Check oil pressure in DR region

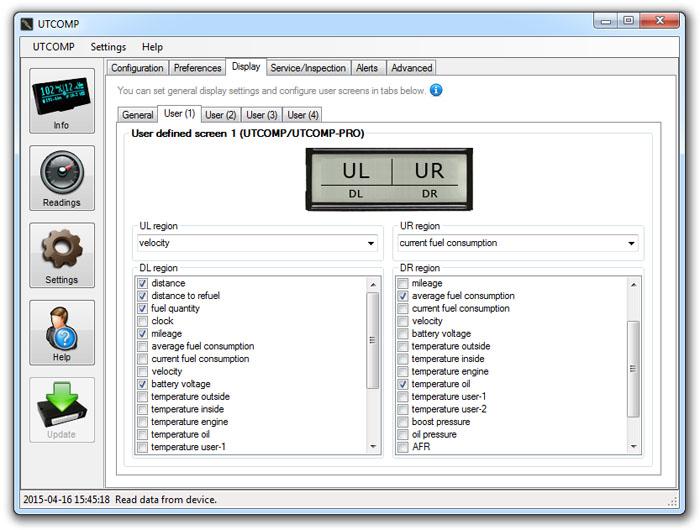coord(403,434)
